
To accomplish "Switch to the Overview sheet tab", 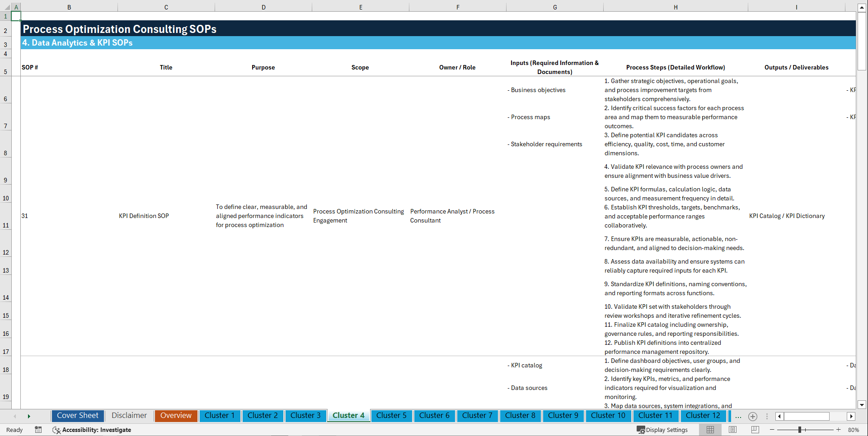I will 176,416.
